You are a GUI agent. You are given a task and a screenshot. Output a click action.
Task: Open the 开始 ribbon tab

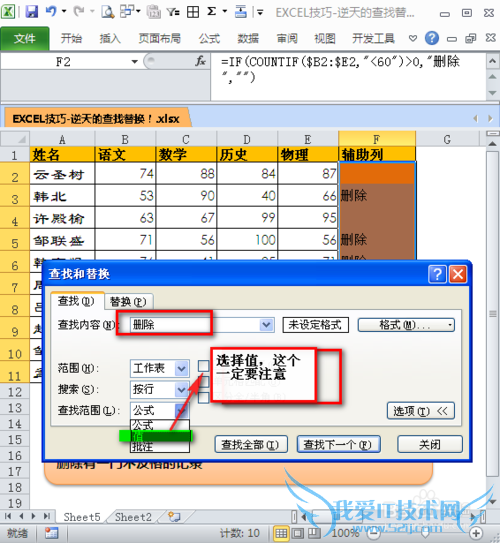71,38
